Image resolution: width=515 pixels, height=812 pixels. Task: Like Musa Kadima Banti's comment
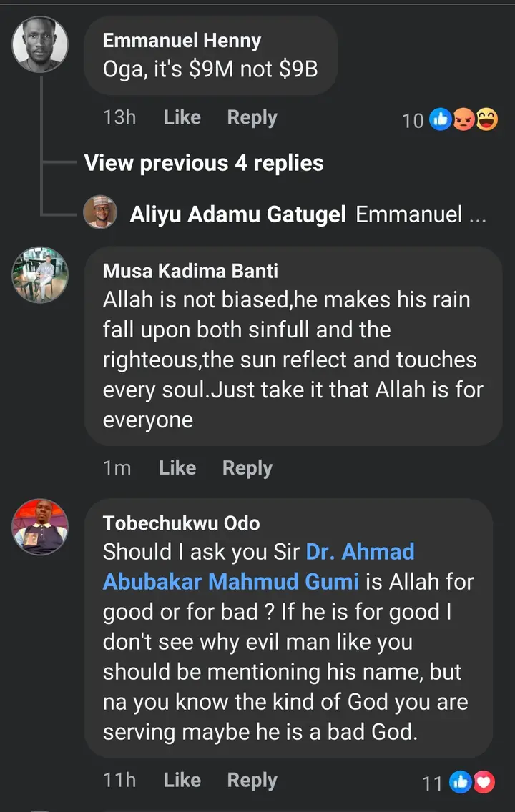tap(177, 468)
